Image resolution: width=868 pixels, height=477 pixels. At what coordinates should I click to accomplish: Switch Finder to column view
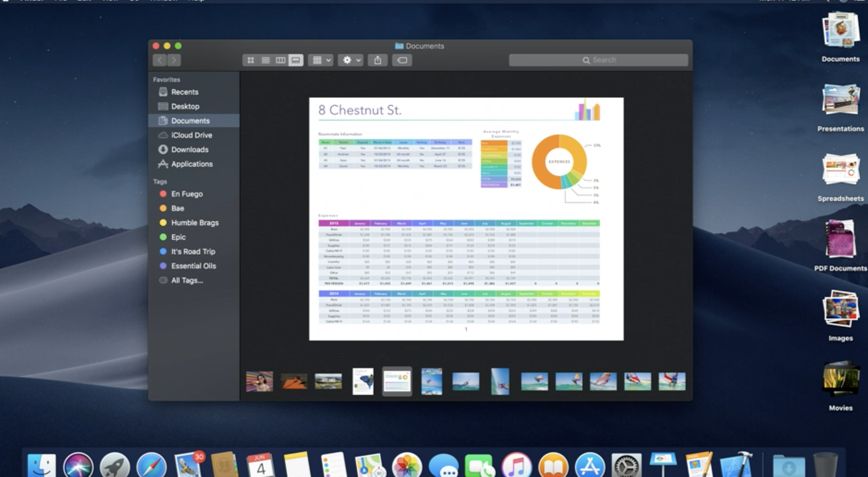pos(280,60)
